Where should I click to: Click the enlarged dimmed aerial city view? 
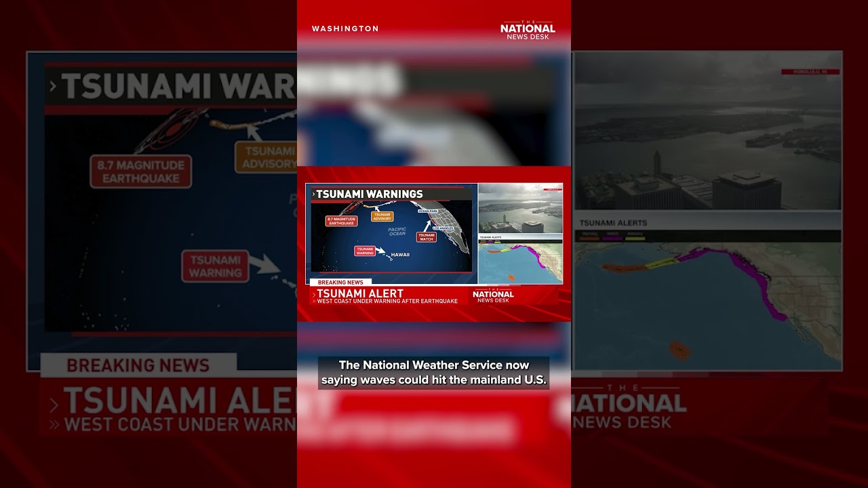tap(708, 131)
